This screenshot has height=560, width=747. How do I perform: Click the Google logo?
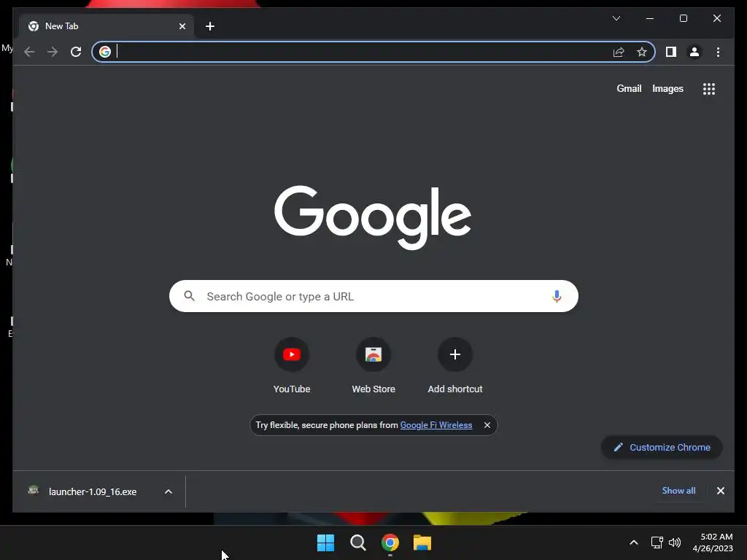click(x=373, y=217)
